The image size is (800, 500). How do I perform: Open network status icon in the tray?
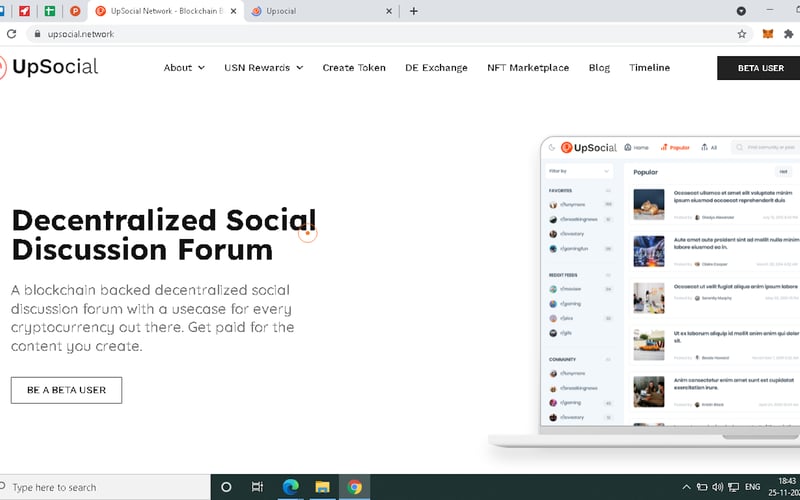(733, 487)
